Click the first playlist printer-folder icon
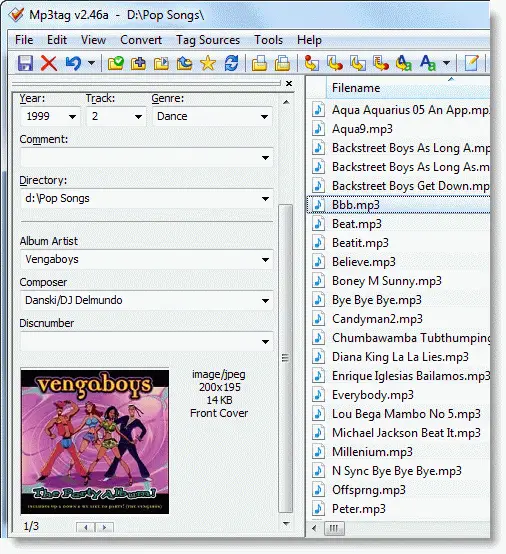 tap(259, 64)
